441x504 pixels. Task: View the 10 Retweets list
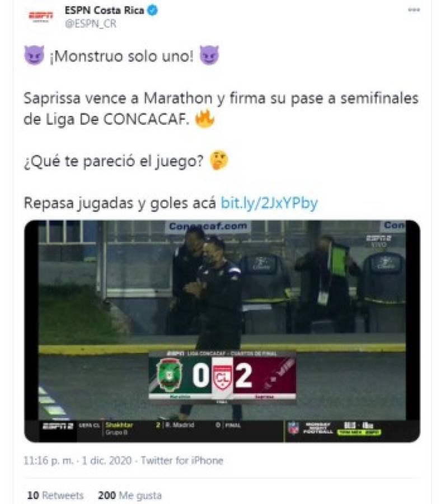click(55, 496)
